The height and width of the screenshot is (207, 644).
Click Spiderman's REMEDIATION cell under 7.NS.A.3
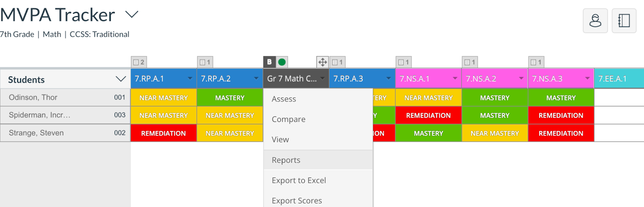click(x=561, y=116)
